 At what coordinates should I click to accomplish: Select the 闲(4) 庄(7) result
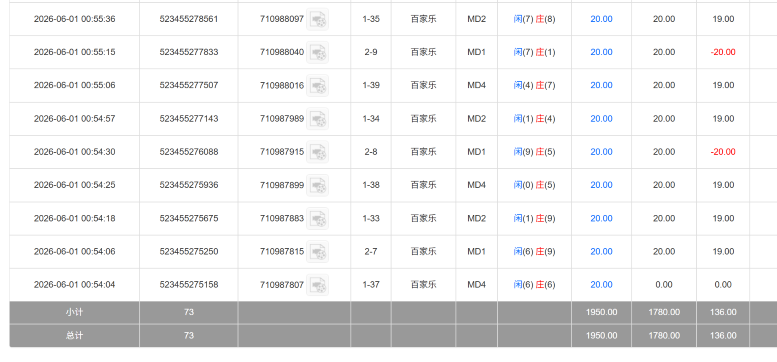point(534,86)
